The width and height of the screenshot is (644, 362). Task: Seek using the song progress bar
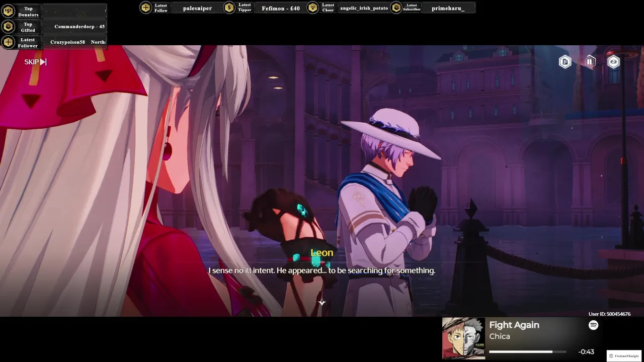(527, 352)
